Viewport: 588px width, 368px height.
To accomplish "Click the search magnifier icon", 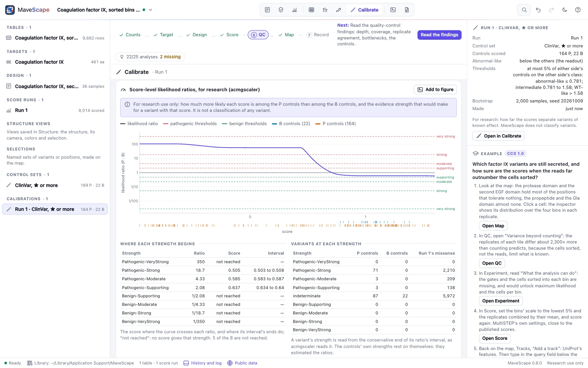I will [x=524, y=10].
